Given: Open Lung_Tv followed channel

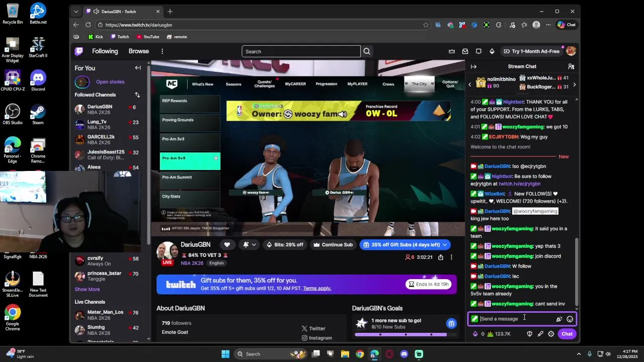Looking at the screenshot, I should (x=108, y=124).
